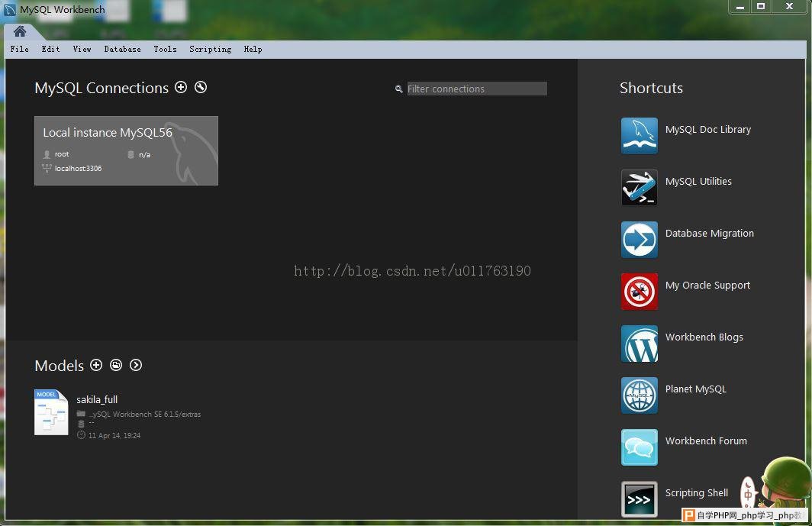This screenshot has width=812, height=526.
Task: Open the Tools menu
Action: (165, 49)
